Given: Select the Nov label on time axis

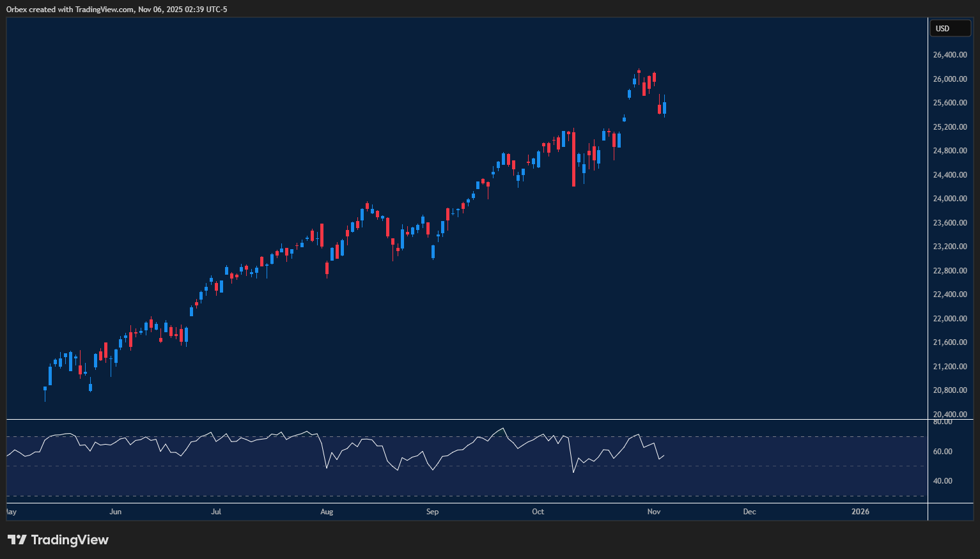Looking at the screenshot, I should click(653, 512).
